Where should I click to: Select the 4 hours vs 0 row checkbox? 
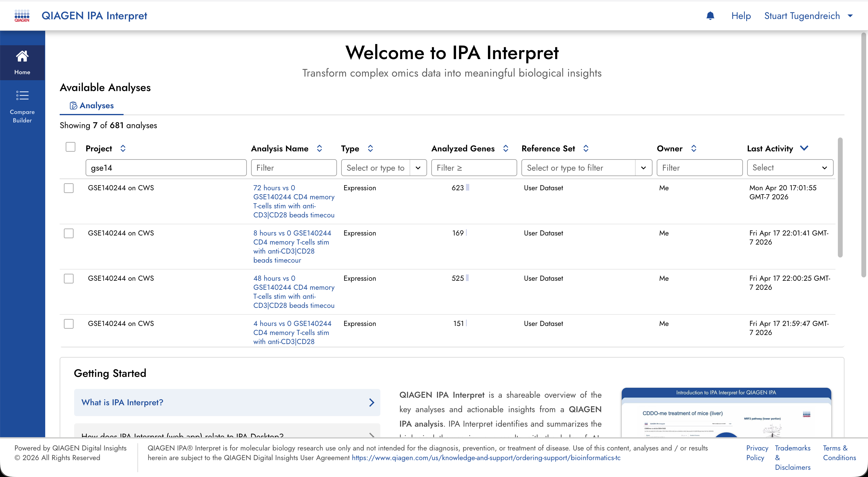click(x=69, y=324)
